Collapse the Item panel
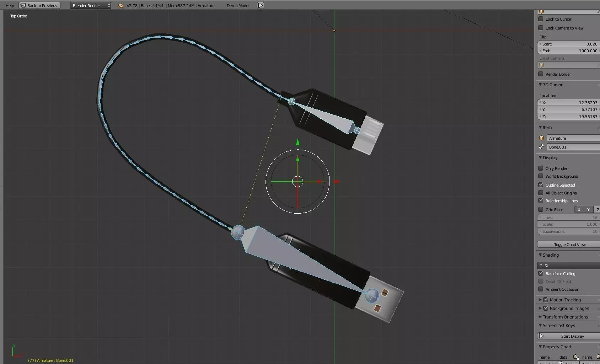 pyautogui.click(x=540, y=127)
